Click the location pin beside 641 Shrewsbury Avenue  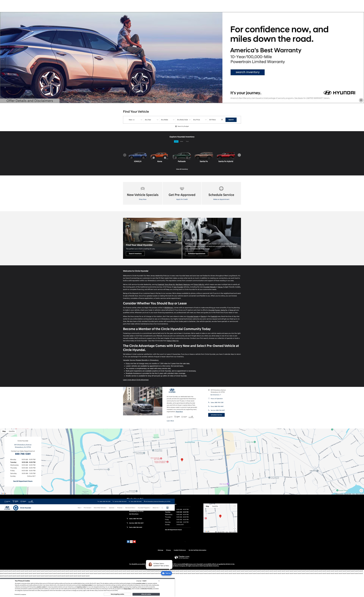209,390
